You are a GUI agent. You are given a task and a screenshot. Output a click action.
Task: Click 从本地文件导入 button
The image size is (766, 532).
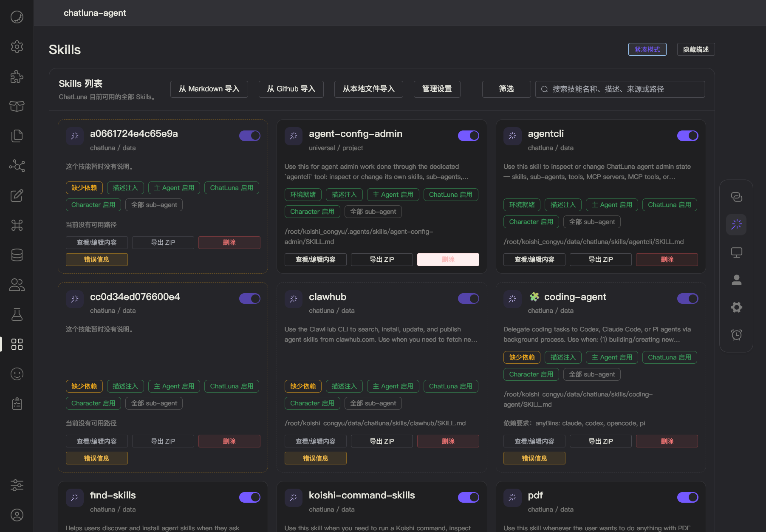pos(369,89)
